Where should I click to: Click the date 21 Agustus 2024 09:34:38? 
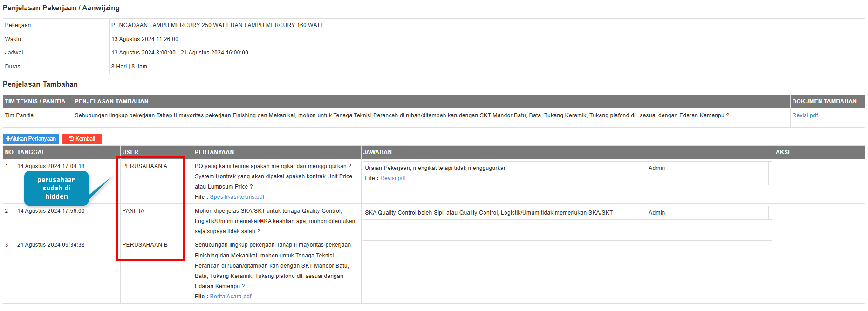[x=51, y=245]
